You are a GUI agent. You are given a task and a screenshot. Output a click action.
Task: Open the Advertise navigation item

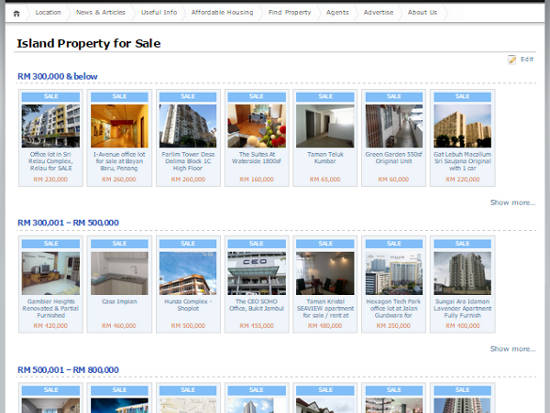(378, 13)
